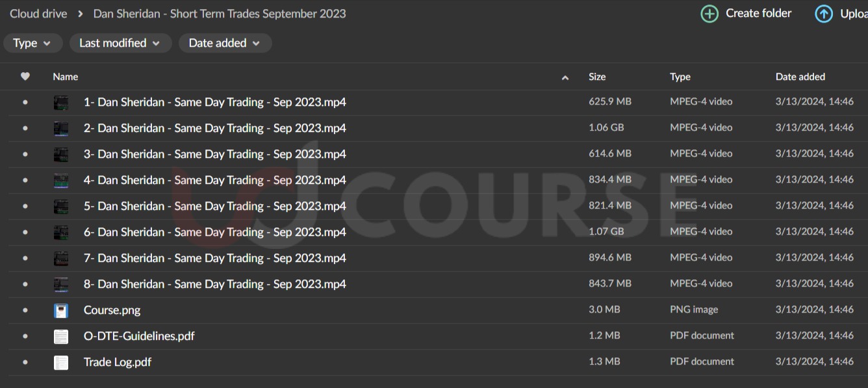This screenshot has height=388, width=868.
Task: Sort by the Size column header
Action: [x=597, y=77]
